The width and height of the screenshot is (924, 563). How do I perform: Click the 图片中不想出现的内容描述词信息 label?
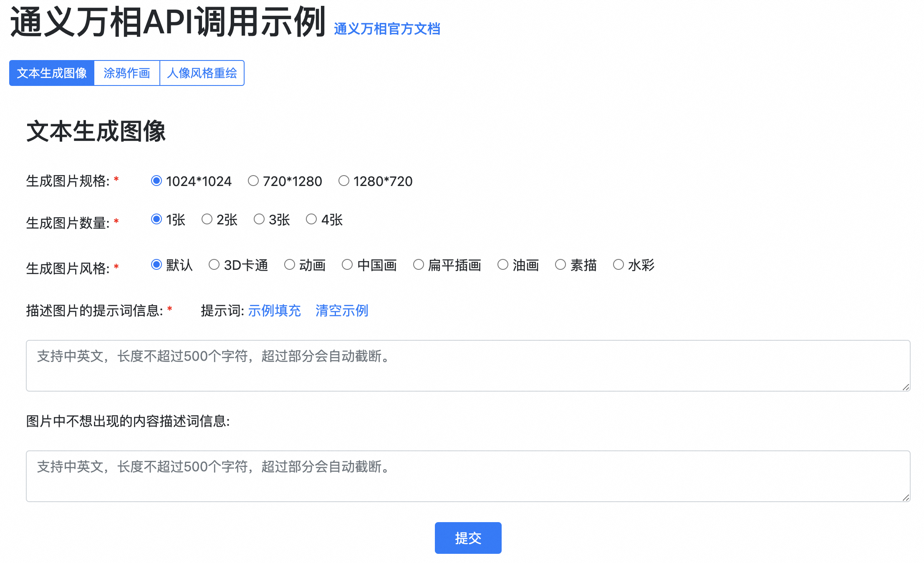coord(128,421)
